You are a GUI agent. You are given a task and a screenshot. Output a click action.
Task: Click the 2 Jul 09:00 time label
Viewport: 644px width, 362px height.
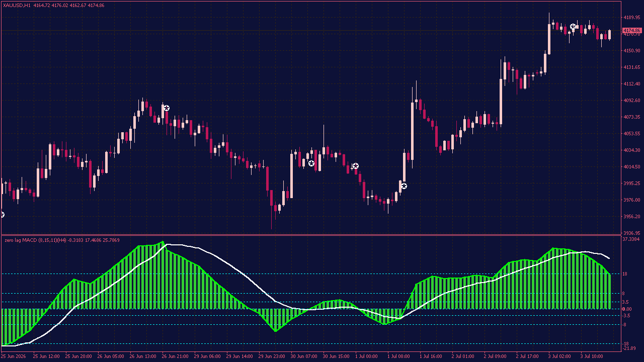(495, 356)
